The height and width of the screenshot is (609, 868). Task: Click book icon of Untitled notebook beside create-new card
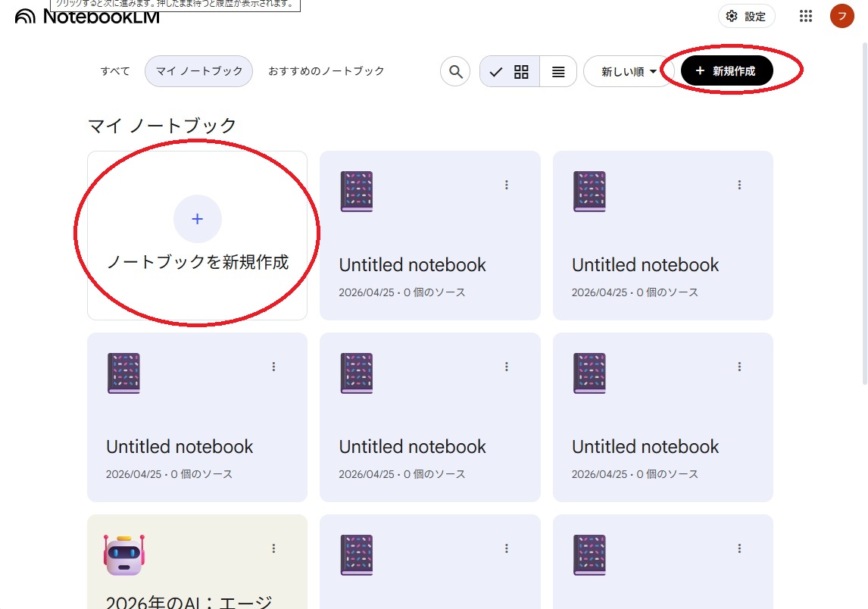(357, 191)
